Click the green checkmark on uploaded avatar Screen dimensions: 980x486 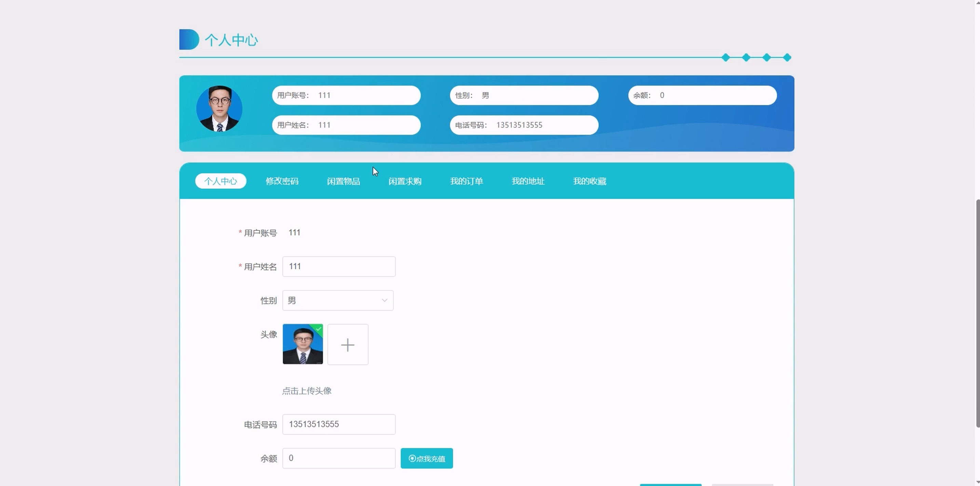318,328
